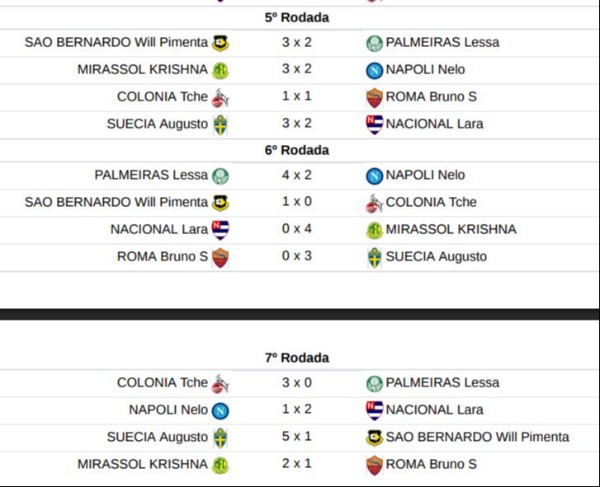Click the Suecia 5 x 1 Sao Bernardo score

pyautogui.click(x=297, y=437)
